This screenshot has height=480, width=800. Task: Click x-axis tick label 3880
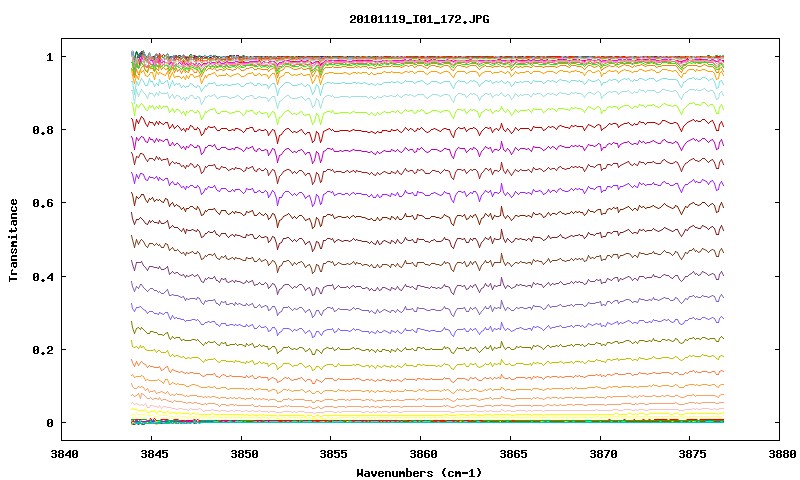click(x=781, y=454)
